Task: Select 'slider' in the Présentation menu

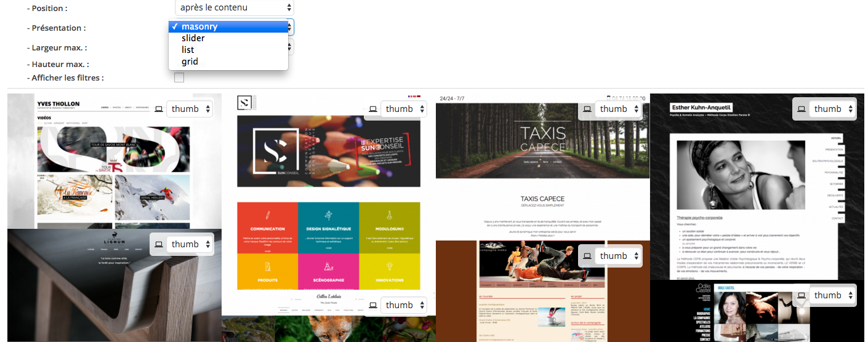Action: [193, 38]
